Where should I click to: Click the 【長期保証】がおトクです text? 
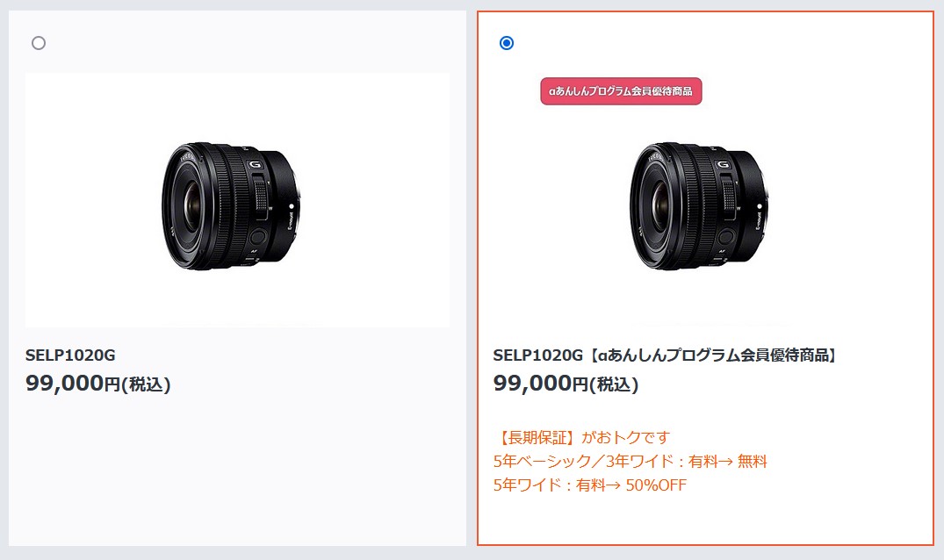coord(581,437)
